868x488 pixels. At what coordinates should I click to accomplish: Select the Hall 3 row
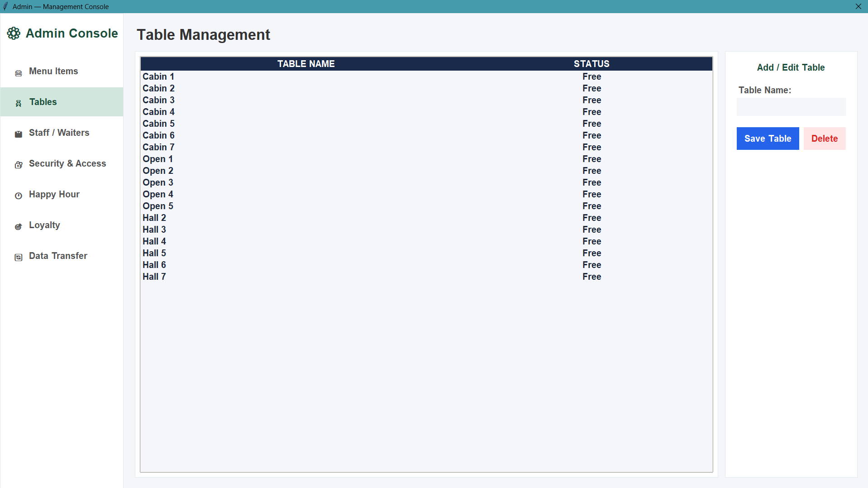tap(426, 230)
